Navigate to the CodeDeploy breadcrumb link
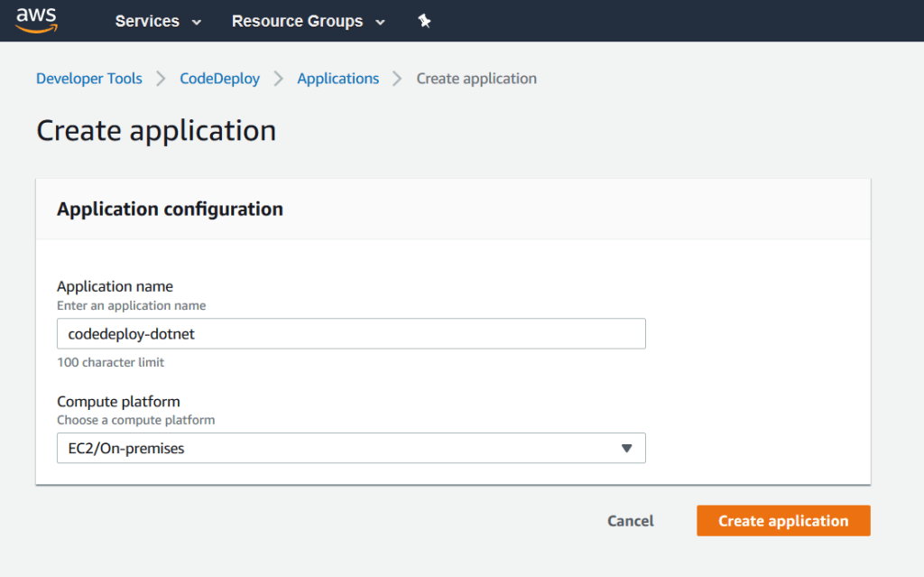924x577 pixels. click(219, 79)
